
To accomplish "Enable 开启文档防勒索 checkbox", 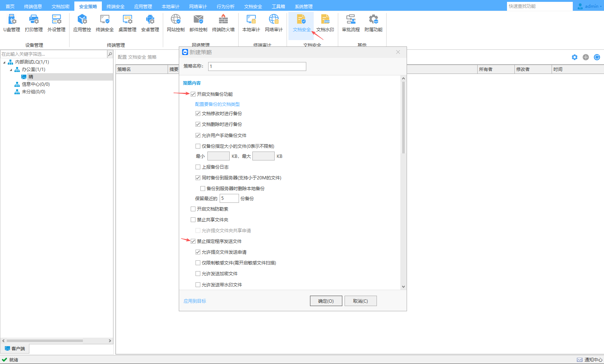I will (193, 209).
